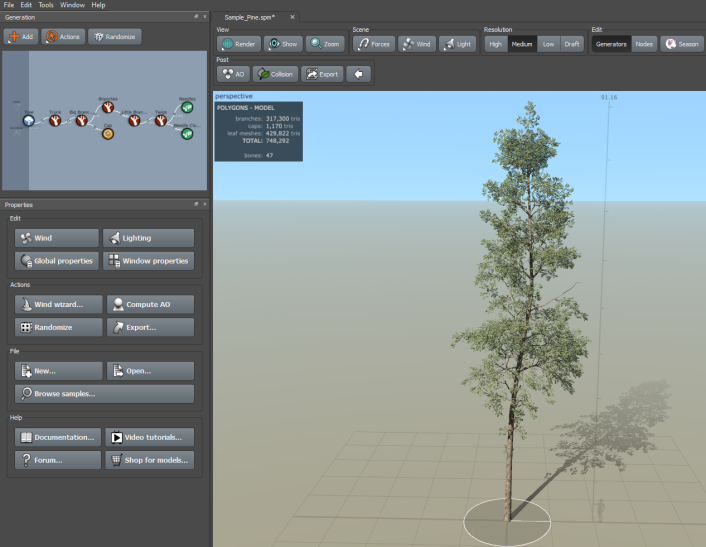Click the back arrow toolbar icon

pyautogui.click(x=359, y=74)
